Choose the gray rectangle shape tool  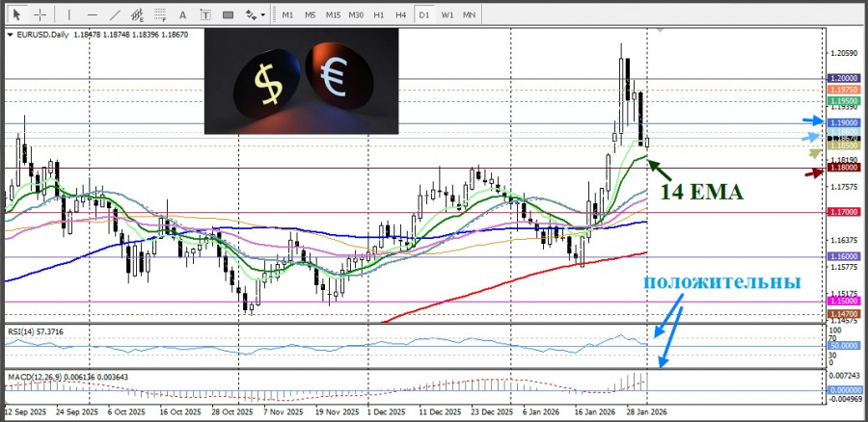pos(228,14)
